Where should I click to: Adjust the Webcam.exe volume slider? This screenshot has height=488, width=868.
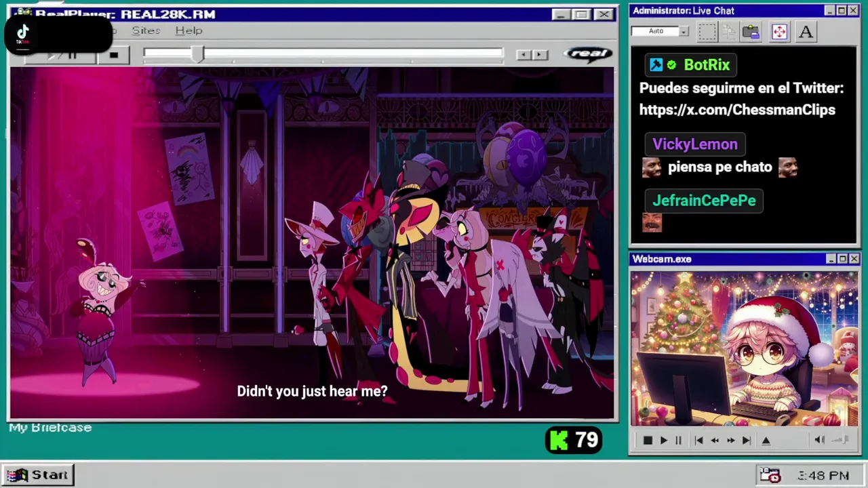(840, 440)
